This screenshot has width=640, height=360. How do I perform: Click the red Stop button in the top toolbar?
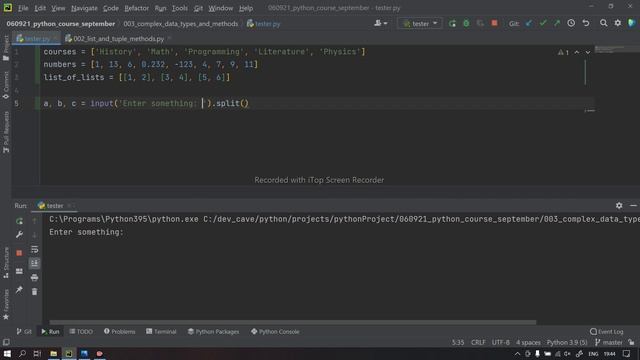click(x=494, y=23)
